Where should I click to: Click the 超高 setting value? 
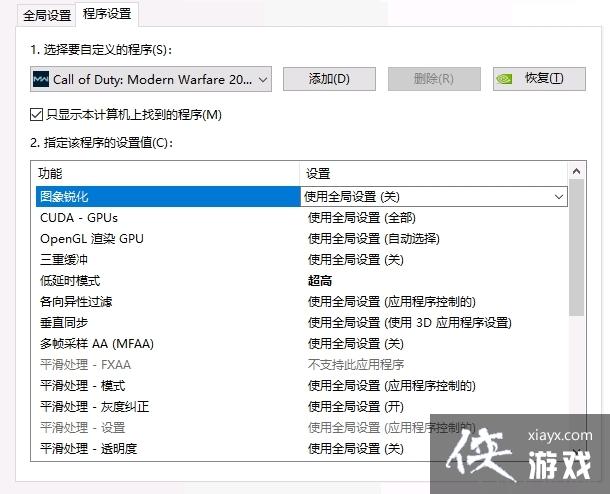(320, 281)
